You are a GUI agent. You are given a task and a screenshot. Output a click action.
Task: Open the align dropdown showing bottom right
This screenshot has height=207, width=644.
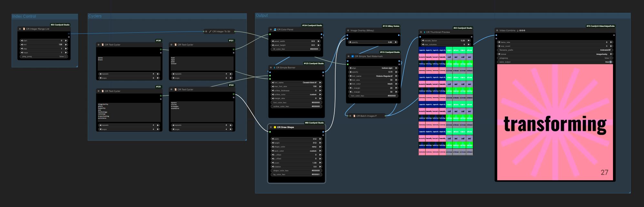(x=373, y=68)
